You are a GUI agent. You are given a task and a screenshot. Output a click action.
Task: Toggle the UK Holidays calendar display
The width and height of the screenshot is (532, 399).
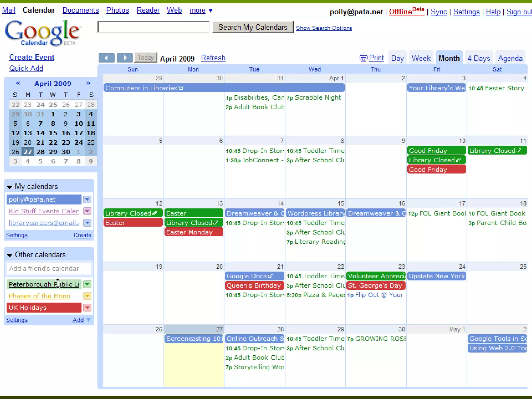pos(44,308)
